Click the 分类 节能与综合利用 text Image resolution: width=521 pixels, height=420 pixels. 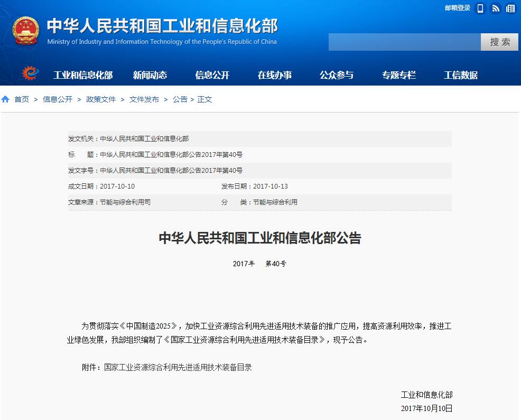259,202
